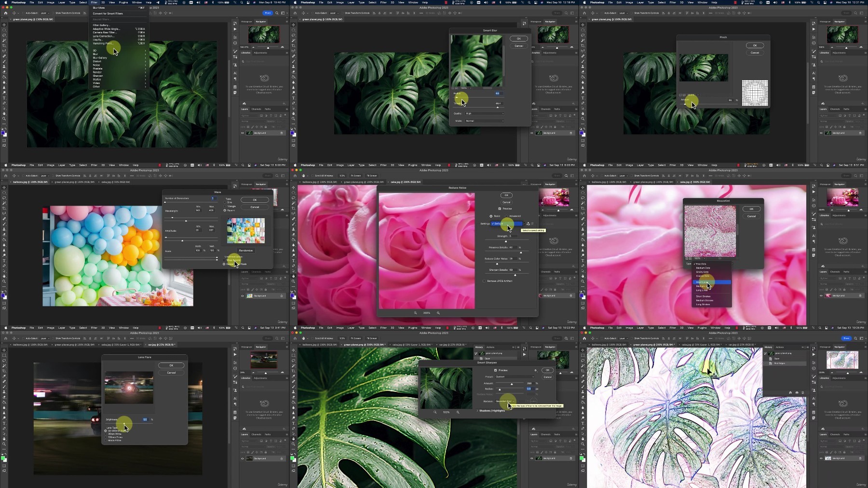The width and height of the screenshot is (868, 488).
Task: Click the Preserve Details slider handle
Action: pos(521,252)
